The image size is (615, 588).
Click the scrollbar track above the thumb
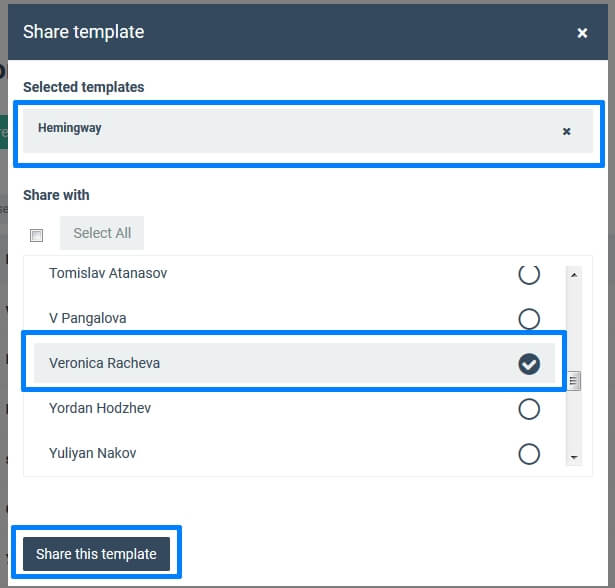[574, 326]
